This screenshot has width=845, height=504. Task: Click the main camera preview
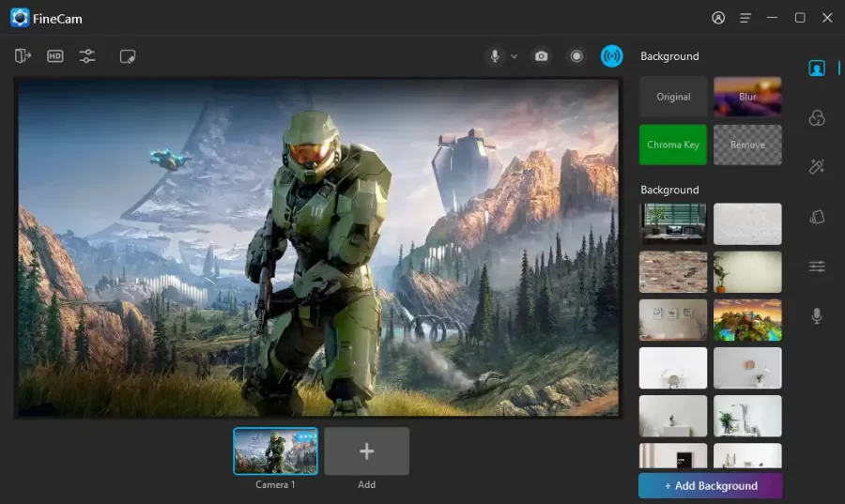(x=318, y=248)
